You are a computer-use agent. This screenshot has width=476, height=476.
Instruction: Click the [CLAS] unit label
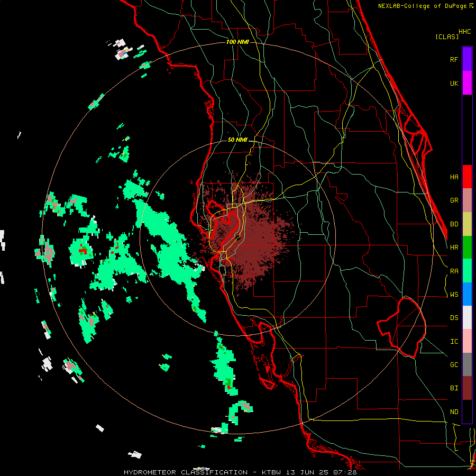coord(447,37)
